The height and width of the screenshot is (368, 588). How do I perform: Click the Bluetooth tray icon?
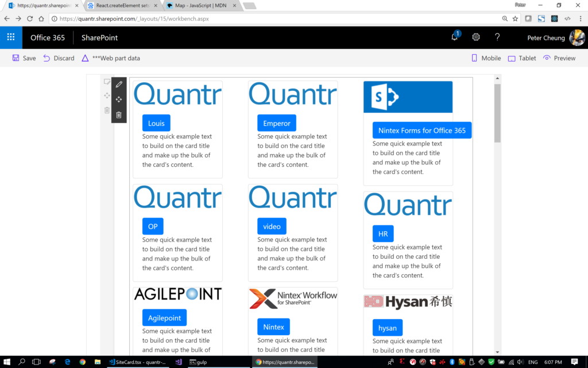[452, 362]
